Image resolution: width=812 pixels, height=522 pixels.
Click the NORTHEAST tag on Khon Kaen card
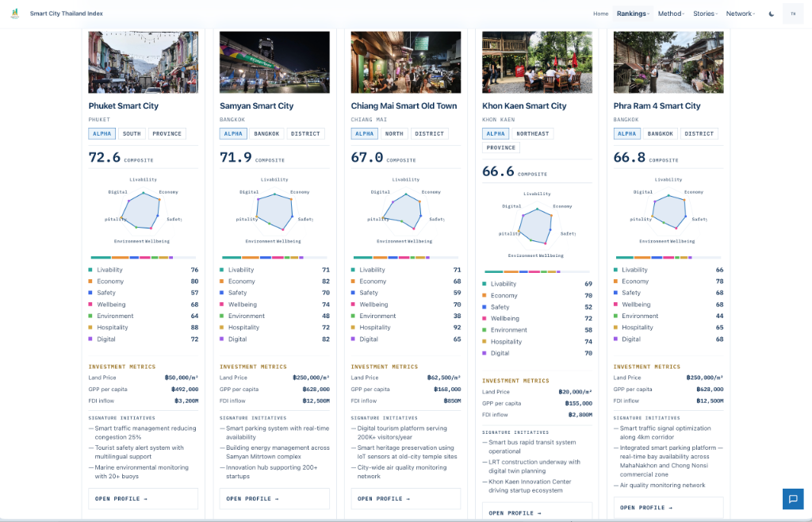pos(532,133)
